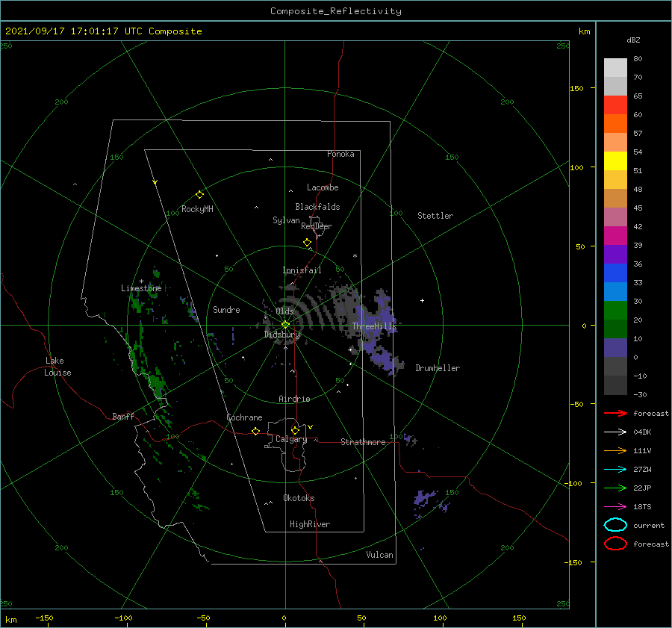Click the Airdrie city label

pos(294,399)
